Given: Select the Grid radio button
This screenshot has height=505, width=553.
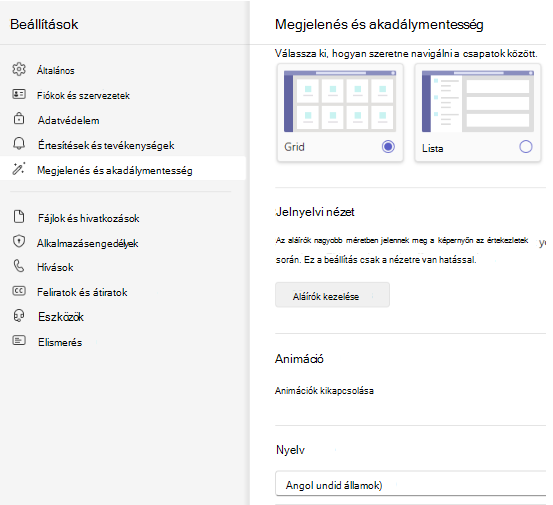Looking at the screenshot, I should 388,146.
